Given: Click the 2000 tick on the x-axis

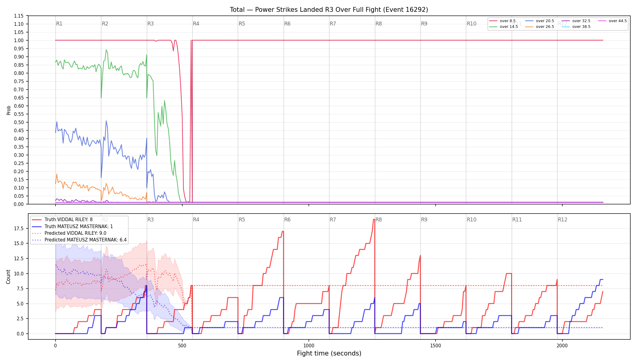Looking at the screenshot, I should coord(562,345).
